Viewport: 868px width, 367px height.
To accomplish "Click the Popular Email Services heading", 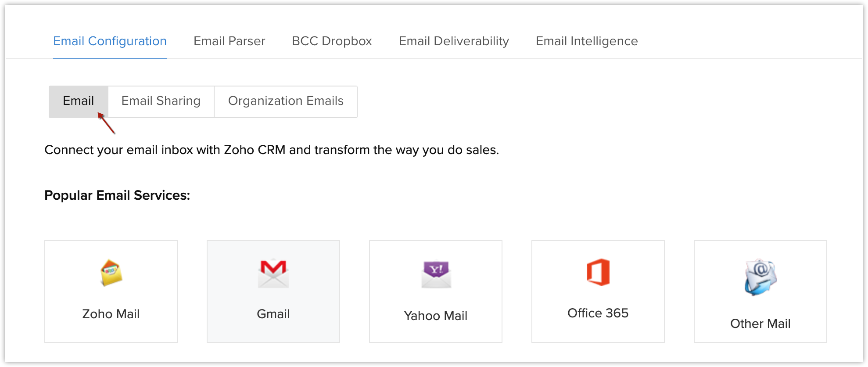I will point(117,195).
